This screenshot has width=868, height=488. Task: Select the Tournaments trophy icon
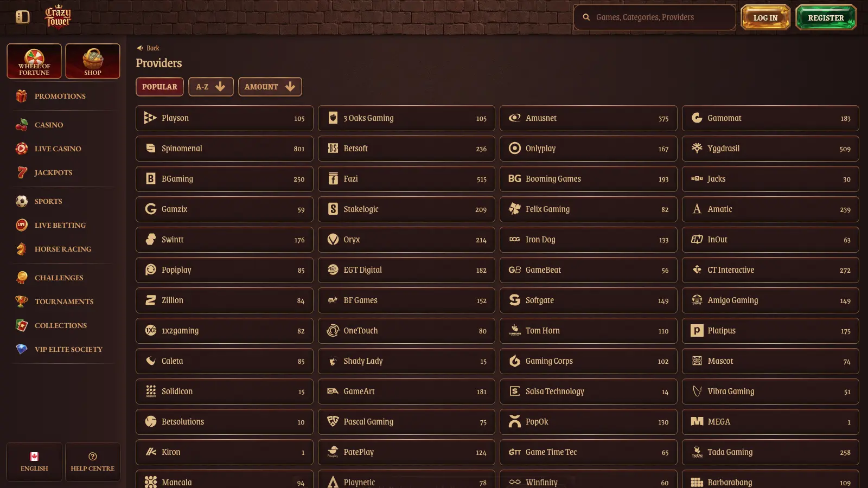(22, 301)
